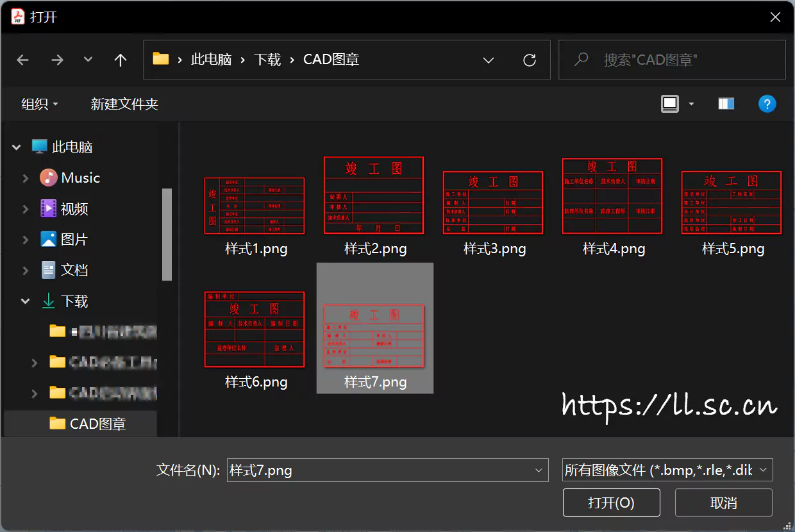Screen dimensions: 795x532
Task: Click the back navigation arrow
Action: coord(23,60)
